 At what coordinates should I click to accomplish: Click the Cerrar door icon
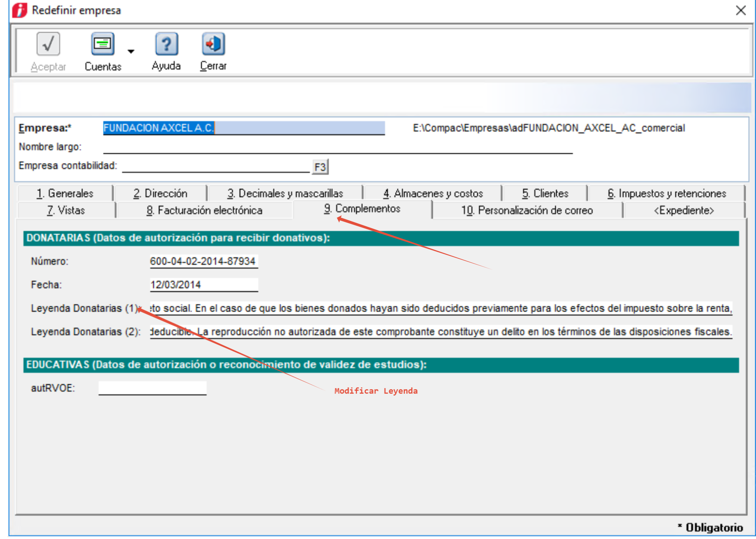tap(213, 45)
